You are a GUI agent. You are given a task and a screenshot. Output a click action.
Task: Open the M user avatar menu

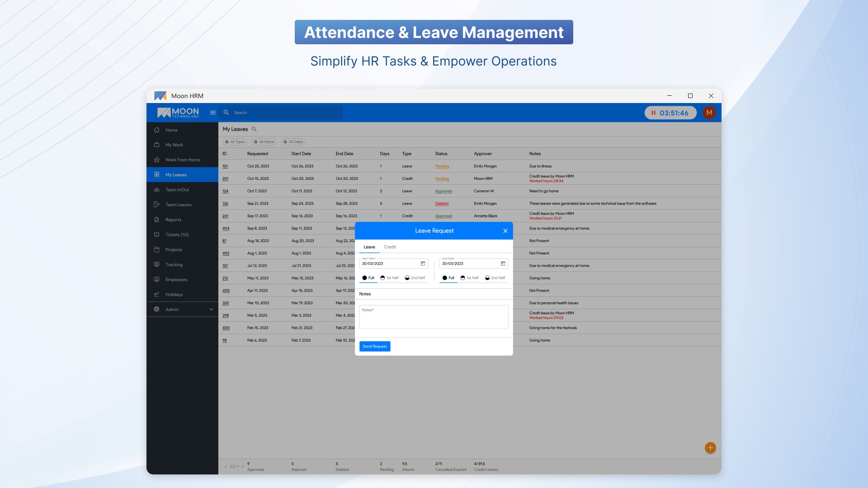coord(709,113)
